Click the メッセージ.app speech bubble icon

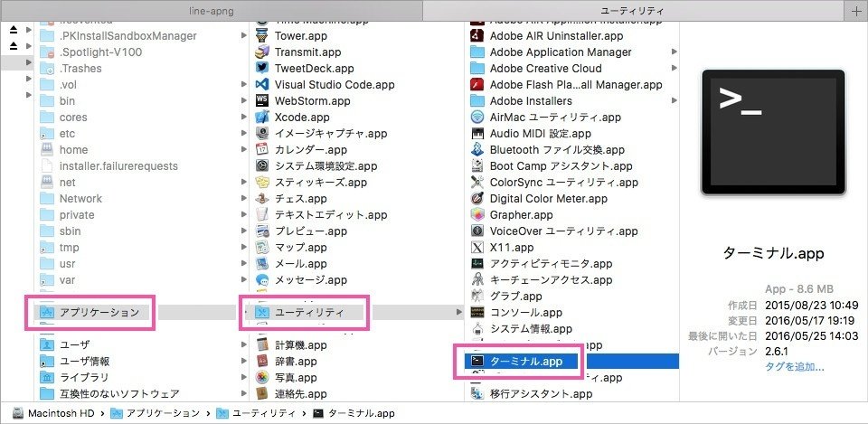click(x=262, y=280)
